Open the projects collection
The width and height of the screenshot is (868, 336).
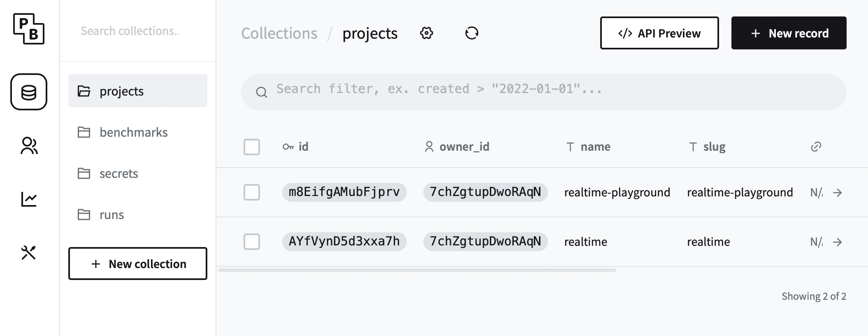[138, 91]
